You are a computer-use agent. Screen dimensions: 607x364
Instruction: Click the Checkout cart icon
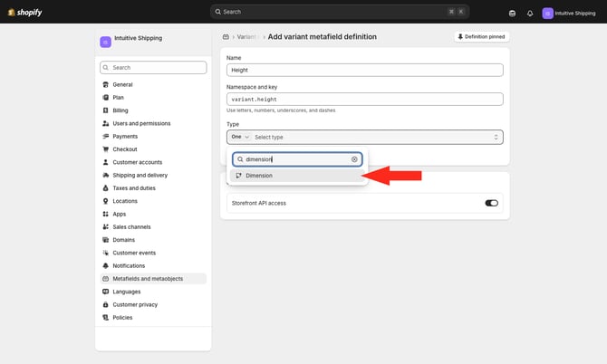105,149
